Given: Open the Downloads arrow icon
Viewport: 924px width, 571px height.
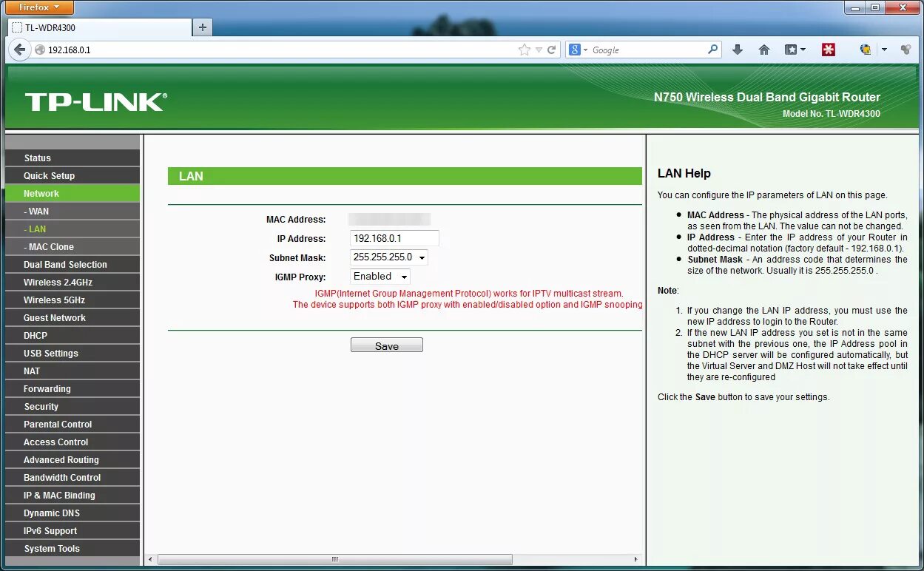Looking at the screenshot, I should tap(738, 50).
